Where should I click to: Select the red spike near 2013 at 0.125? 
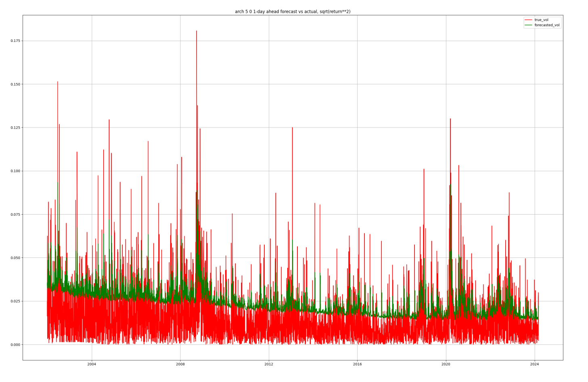293,128
